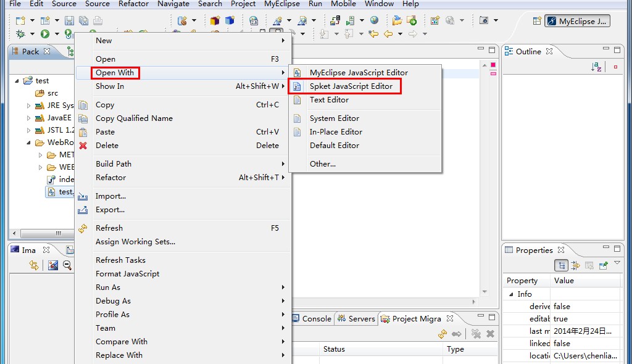
Task: Open the Navigate menu
Action: click(x=173, y=4)
